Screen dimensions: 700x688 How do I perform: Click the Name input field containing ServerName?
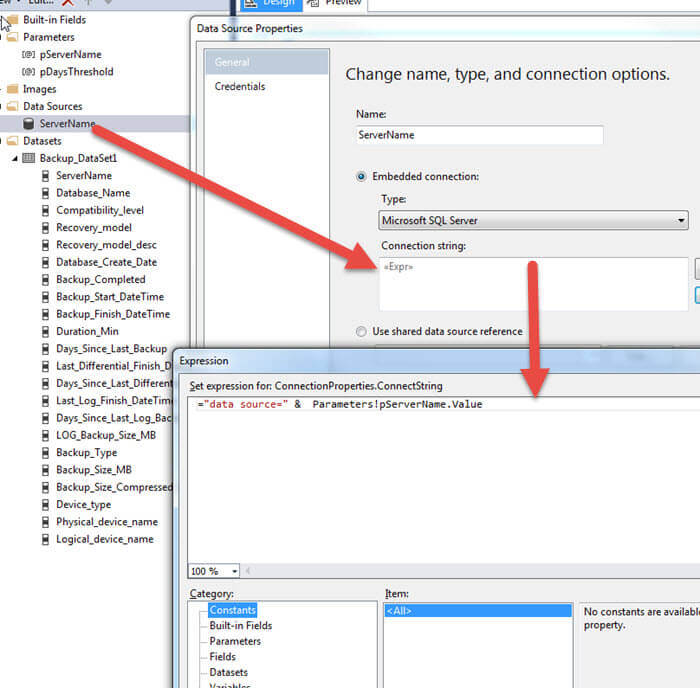pyautogui.click(x=479, y=135)
